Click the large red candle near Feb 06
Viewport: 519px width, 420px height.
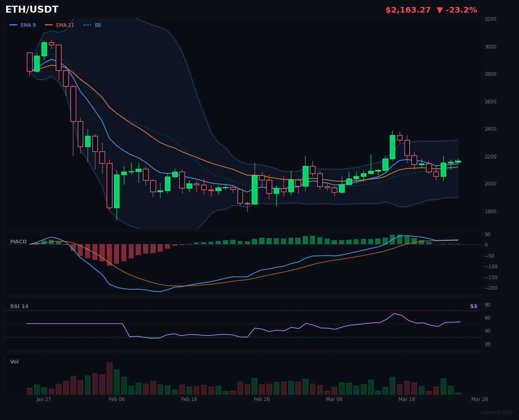click(x=110, y=185)
